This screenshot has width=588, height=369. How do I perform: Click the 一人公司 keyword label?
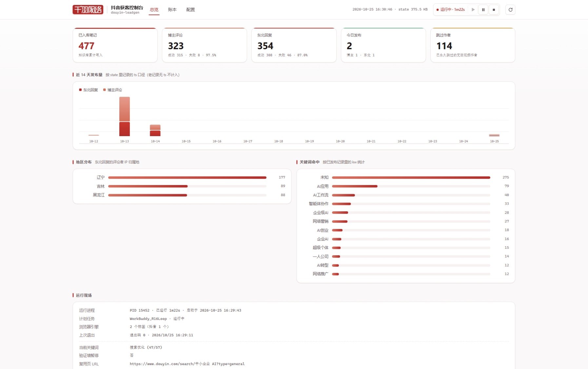[x=321, y=256]
